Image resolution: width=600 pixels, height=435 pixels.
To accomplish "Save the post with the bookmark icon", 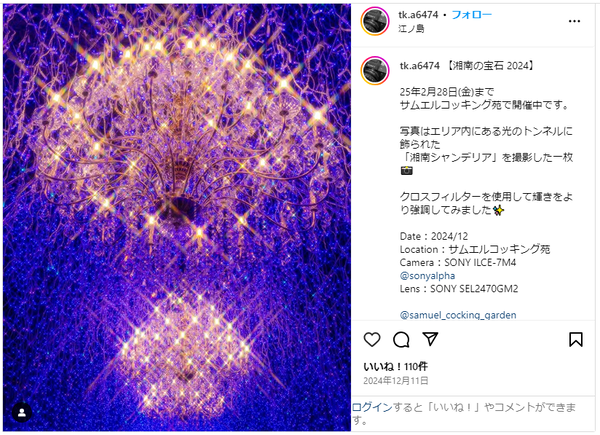I will point(576,339).
